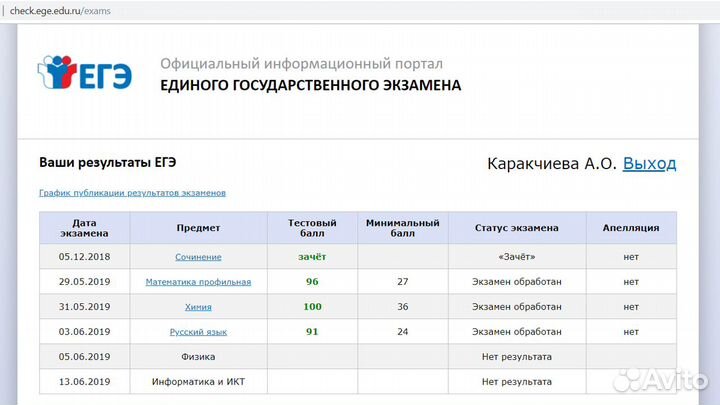Click the Тестовый балл column header
This screenshot has width=720, height=405.
point(312,228)
